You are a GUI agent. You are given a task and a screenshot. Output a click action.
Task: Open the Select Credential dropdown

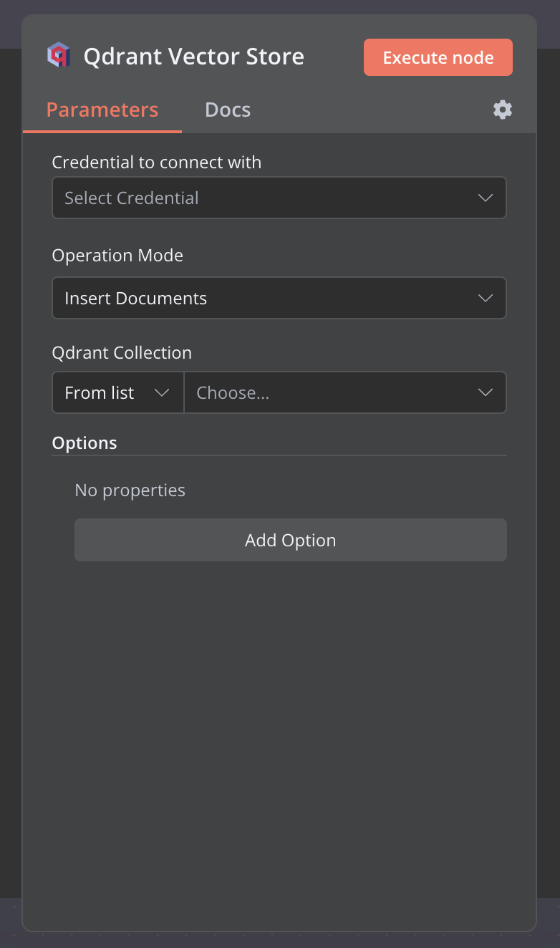click(279, 198)
